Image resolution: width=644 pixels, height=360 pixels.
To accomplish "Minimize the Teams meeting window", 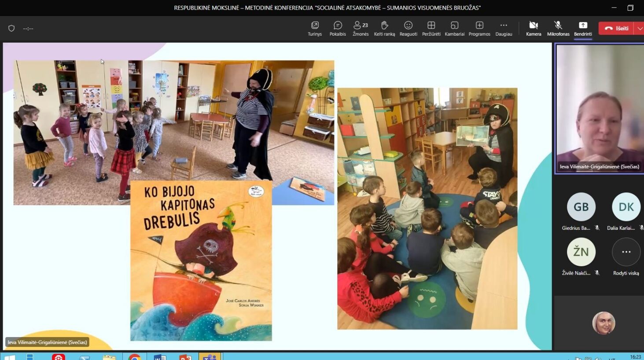I will tap(614, 7).
